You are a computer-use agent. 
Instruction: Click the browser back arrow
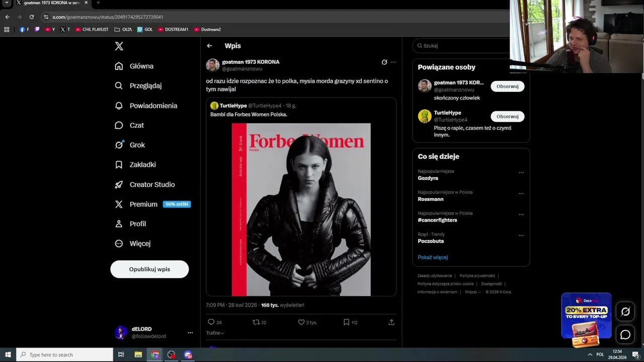(7, 17)
